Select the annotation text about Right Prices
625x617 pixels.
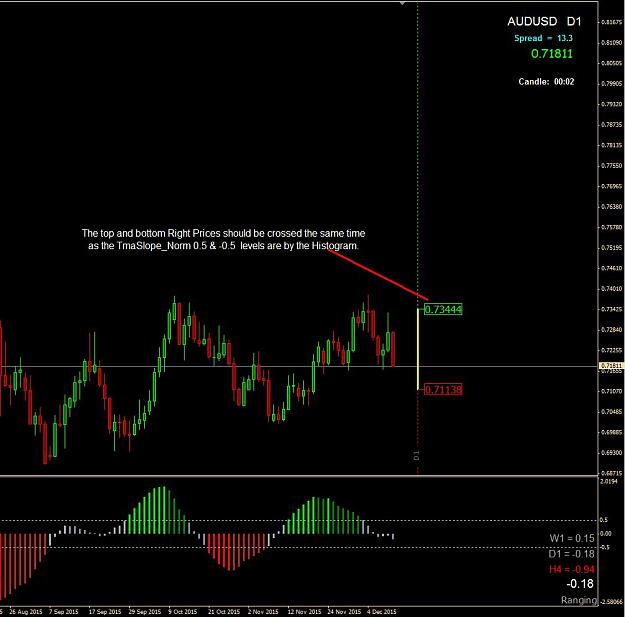(223, 239)
